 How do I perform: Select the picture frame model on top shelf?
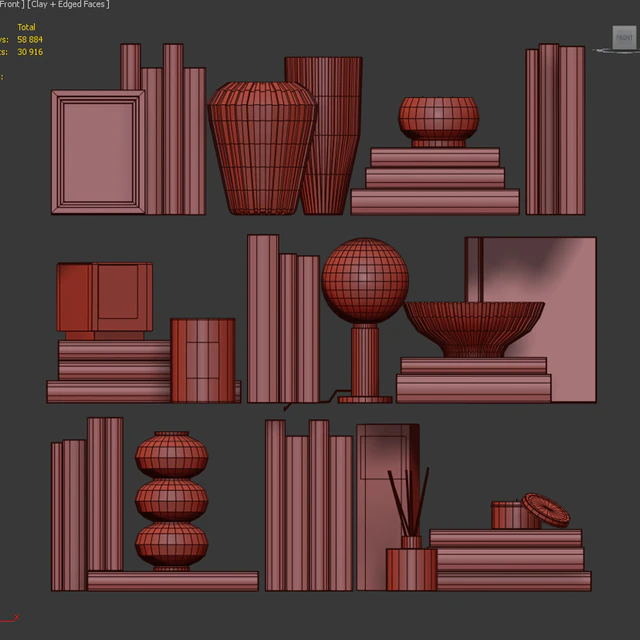click(x=98, y=152)
